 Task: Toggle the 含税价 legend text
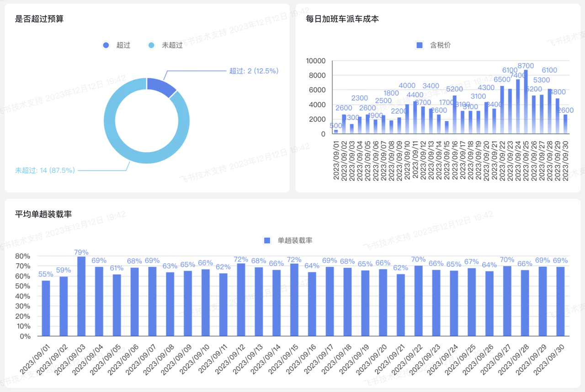tap(441, 45)
